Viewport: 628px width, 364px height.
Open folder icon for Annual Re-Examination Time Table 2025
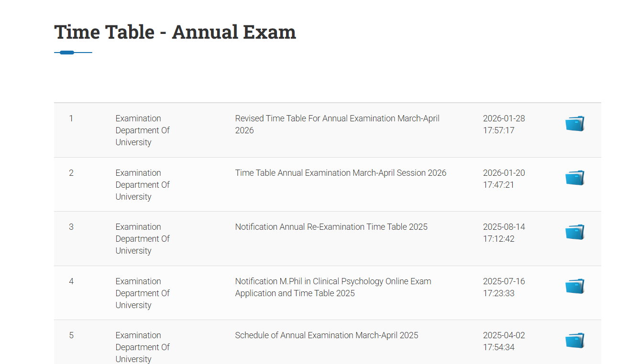tap(575, 232)
